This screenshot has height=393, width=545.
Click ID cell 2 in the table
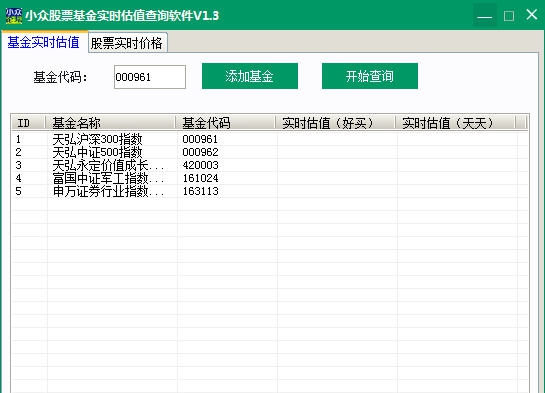tap(18, 152)
